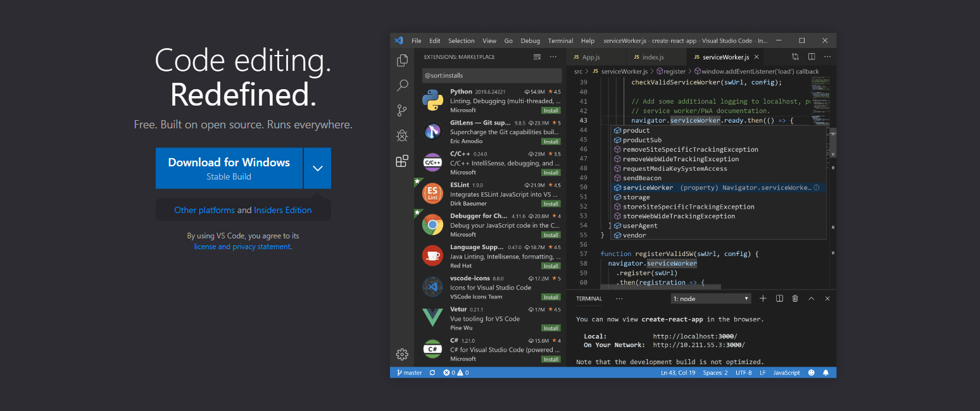Open license and privacy statement link

click(x=242, y=247)
